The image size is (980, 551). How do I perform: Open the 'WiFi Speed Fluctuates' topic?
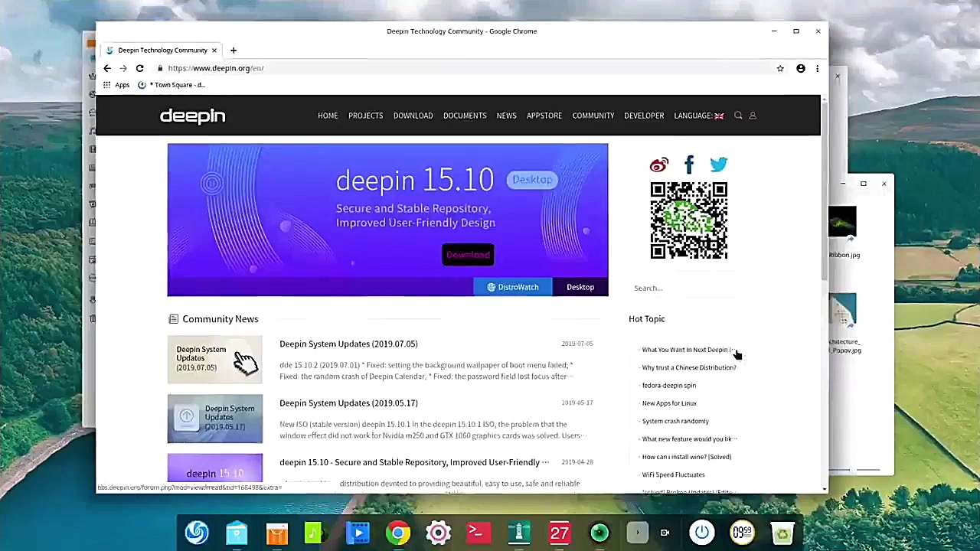[x=673, y=474]
